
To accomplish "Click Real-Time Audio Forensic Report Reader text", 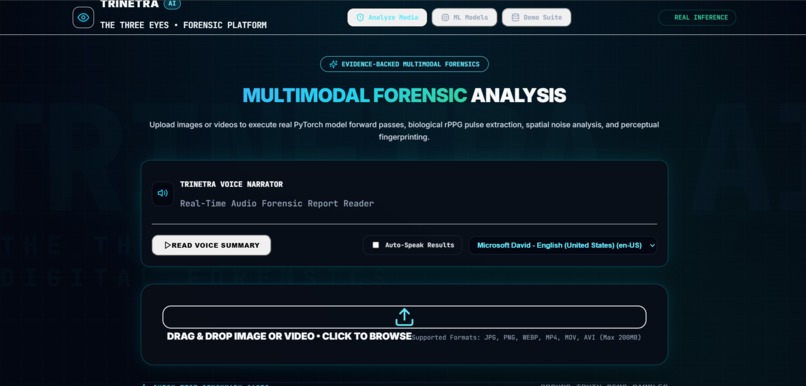I will click(x=277, y=204).
